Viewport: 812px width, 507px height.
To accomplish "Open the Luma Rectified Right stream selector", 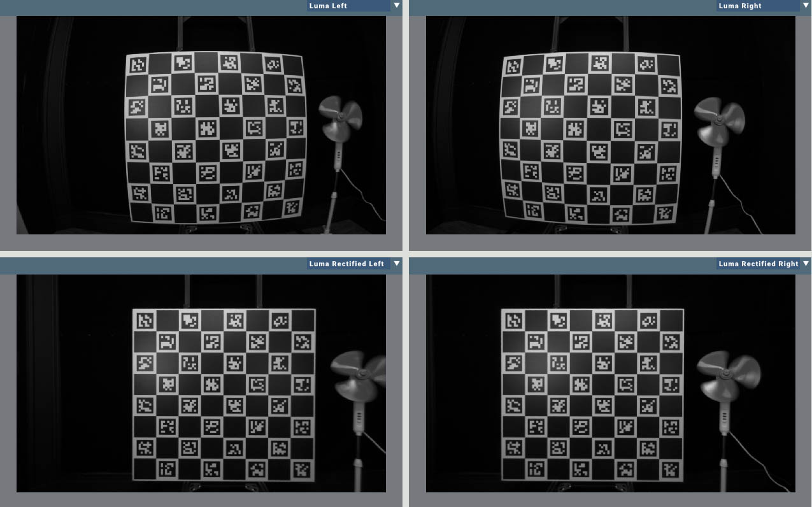I will pos(757,264).
